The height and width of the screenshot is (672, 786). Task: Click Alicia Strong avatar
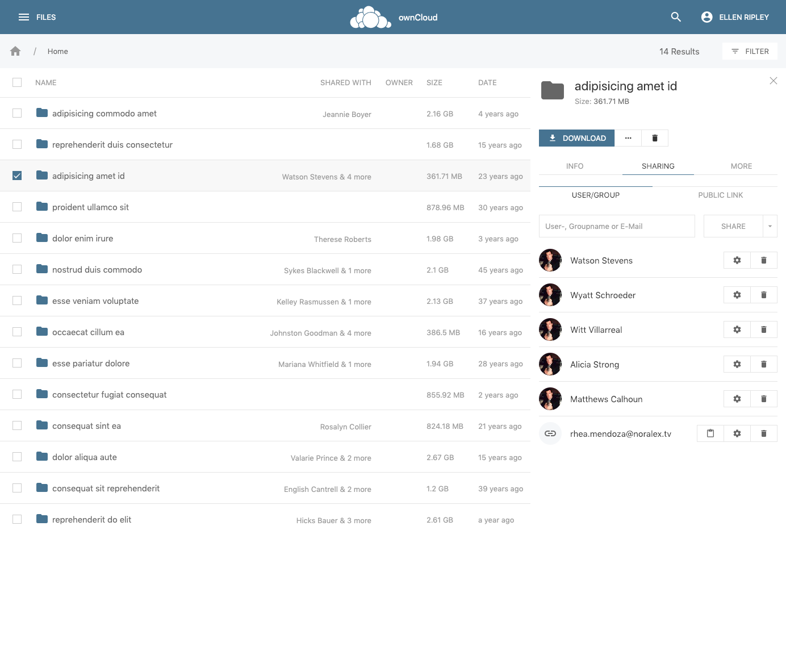550,364
